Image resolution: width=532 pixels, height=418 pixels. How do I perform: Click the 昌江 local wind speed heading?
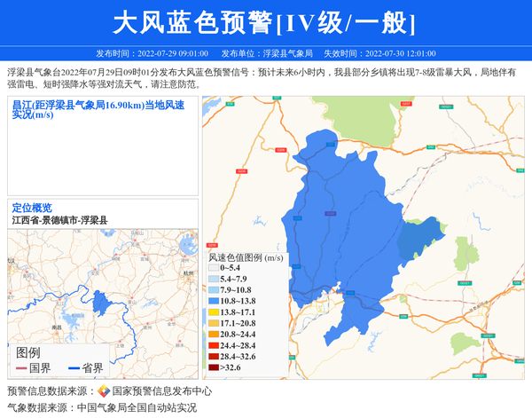pos(98,109)
